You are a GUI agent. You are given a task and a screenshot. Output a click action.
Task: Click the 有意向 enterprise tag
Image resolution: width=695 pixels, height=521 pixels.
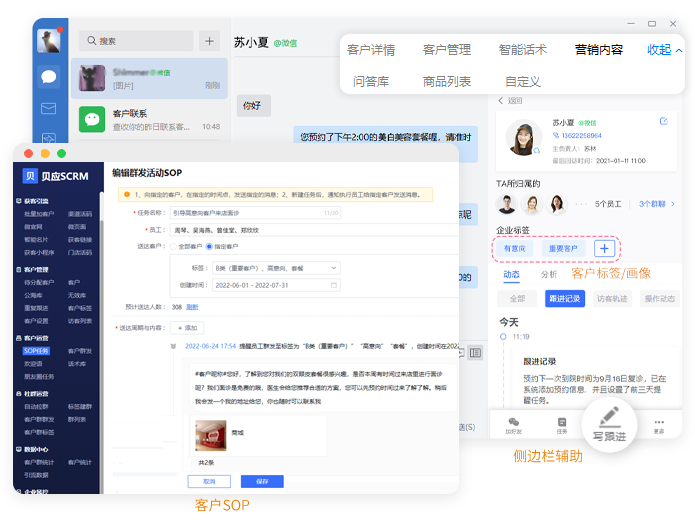515,249
